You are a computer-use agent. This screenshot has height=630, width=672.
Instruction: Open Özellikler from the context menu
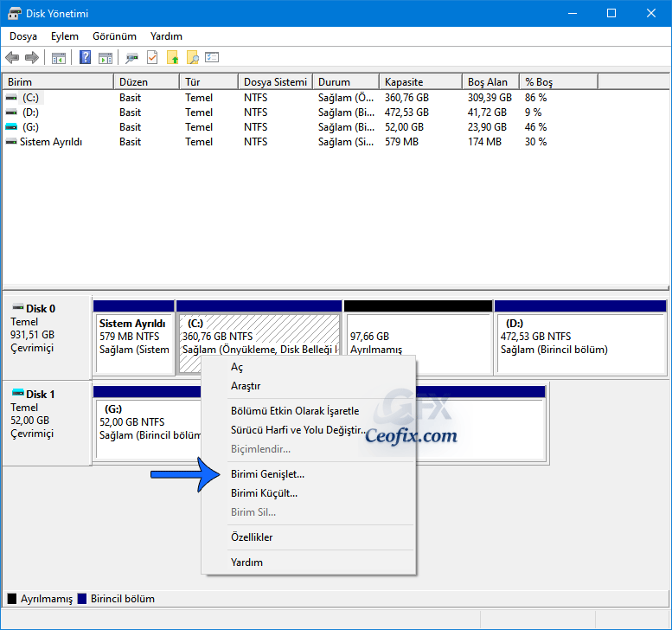point(309,537)
